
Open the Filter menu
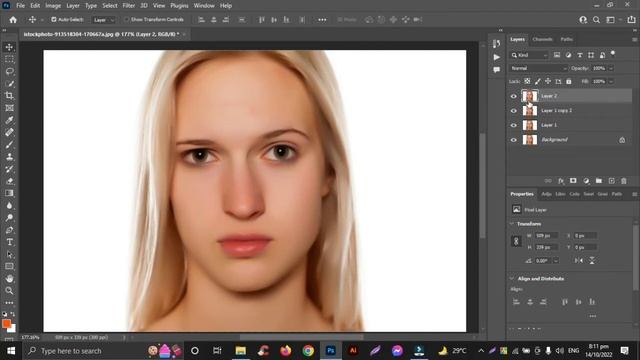tap(129, 6)
